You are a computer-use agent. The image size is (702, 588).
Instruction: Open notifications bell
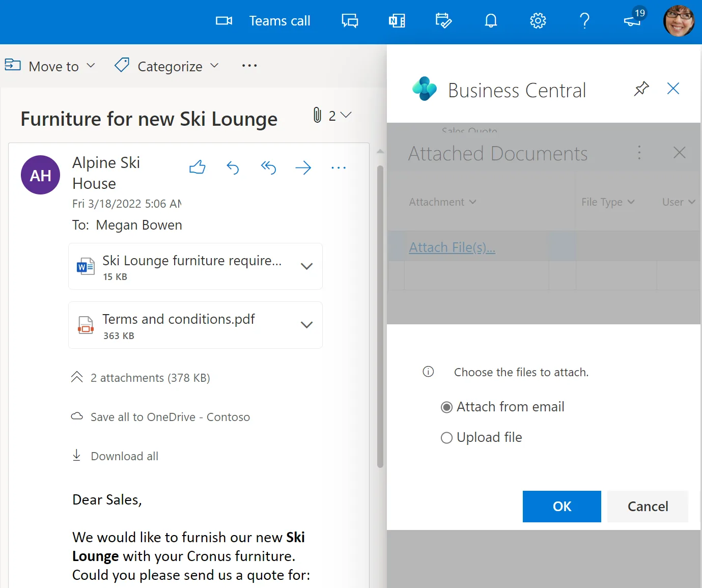coord(491,21)
